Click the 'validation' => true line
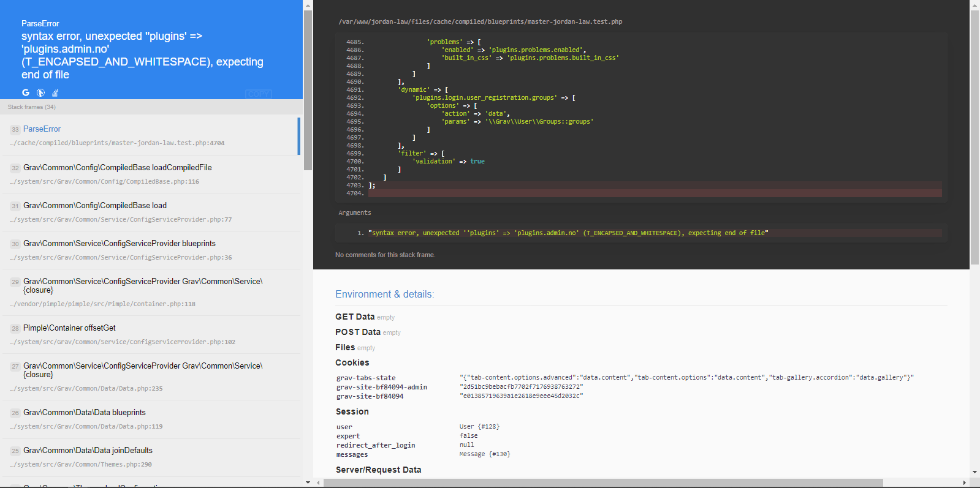The width and height of the screenshot is (980, 488). [449, 162]
